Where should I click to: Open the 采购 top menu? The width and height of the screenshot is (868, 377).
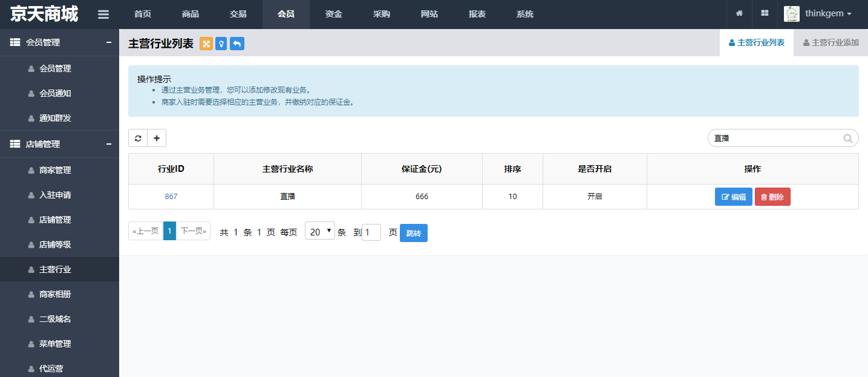tap(382, 15)
